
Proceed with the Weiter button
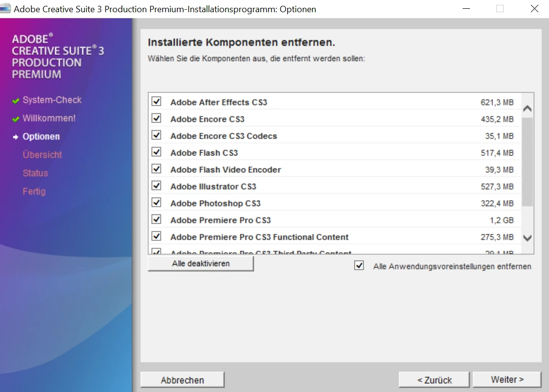[x=507, y=379]
